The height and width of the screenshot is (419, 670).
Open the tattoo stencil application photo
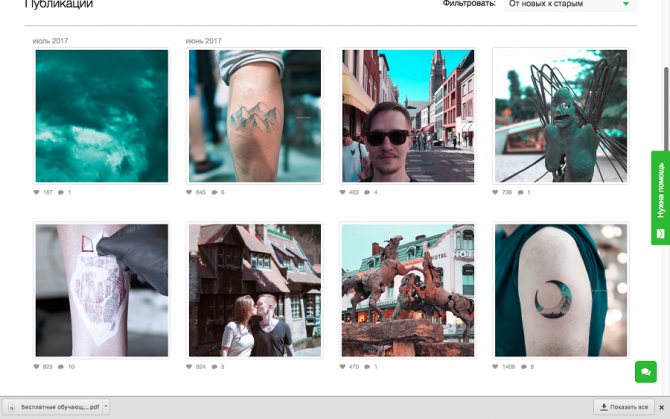102,291
